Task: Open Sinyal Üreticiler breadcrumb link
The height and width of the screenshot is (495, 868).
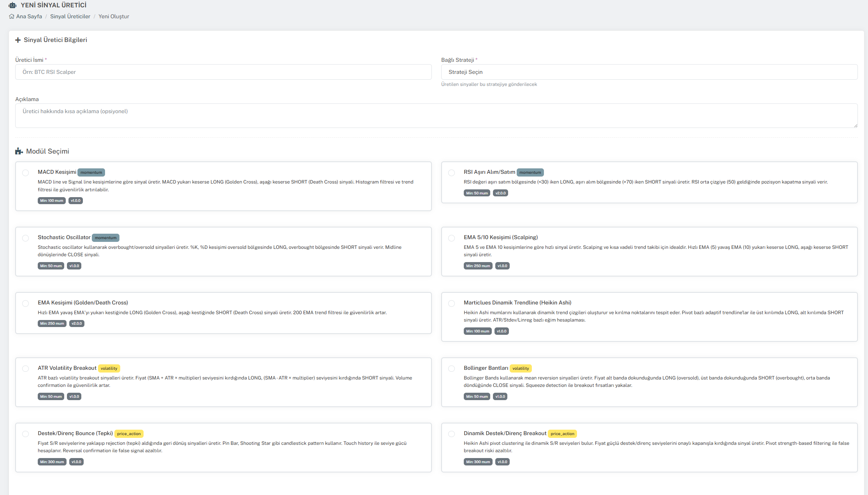Action: pos(70,16)
